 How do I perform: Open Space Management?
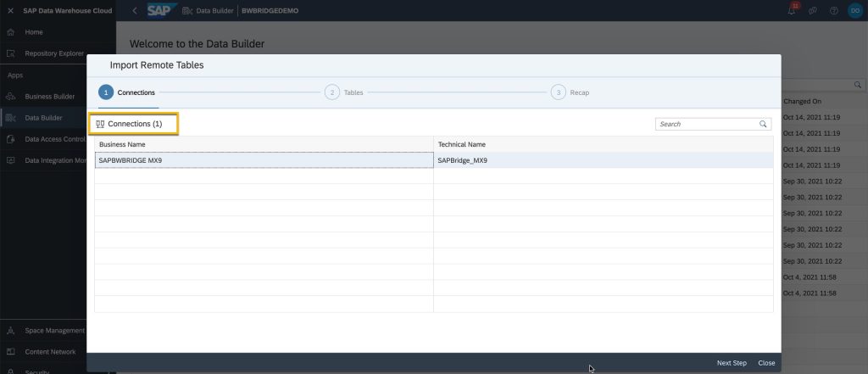[54, 331]
